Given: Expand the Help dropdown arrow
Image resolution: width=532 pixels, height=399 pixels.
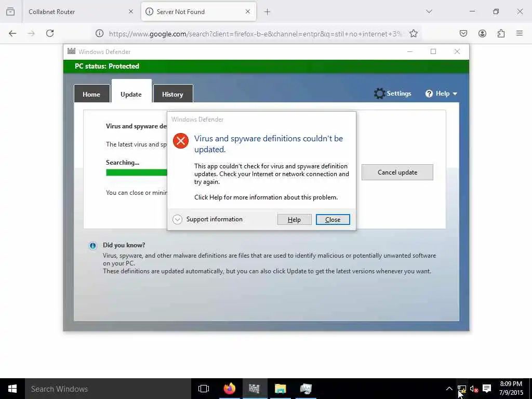Looking at the screenshot, I should coord(455,94).
